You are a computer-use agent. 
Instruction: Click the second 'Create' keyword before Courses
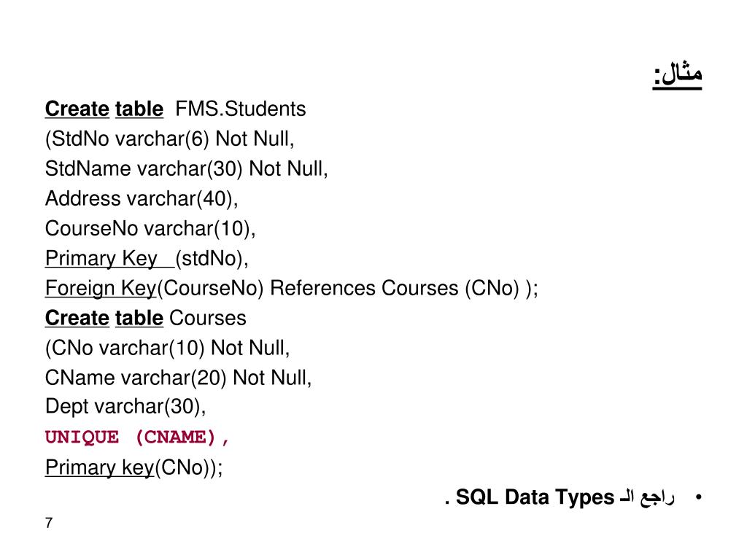[77, 318]
